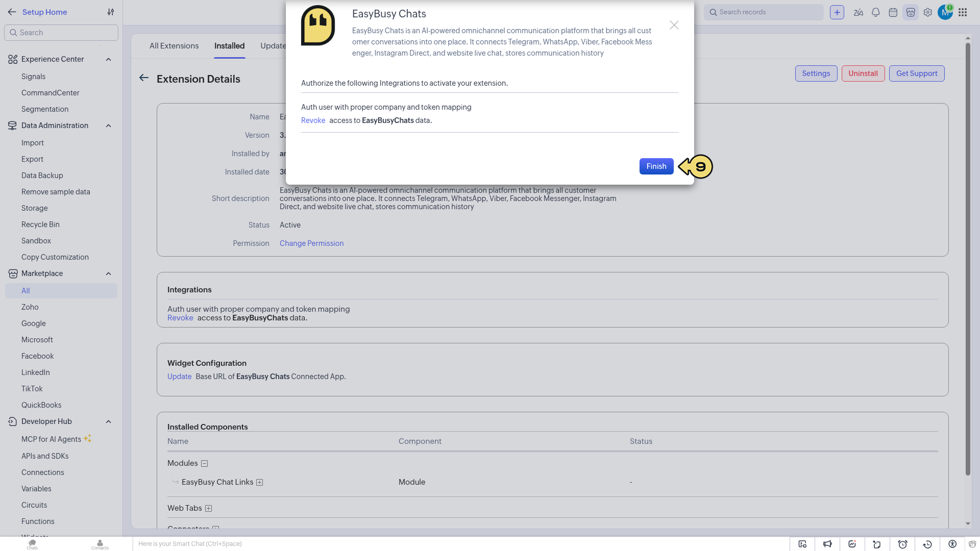Open the sidebar filter settings icon
Viewport: 980px width, 551px height.
pos(111,12)
